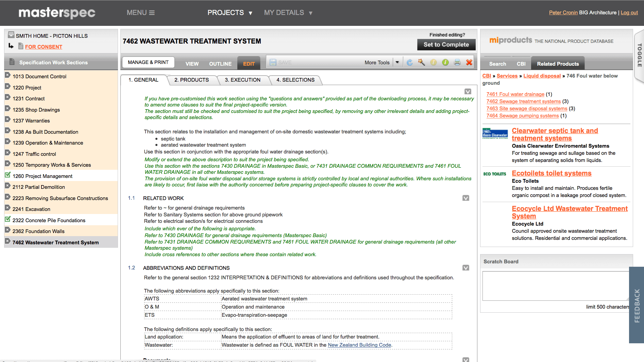Click the red X cancel icon
Screen dimensions: 644x362
(x=469, y=62)
